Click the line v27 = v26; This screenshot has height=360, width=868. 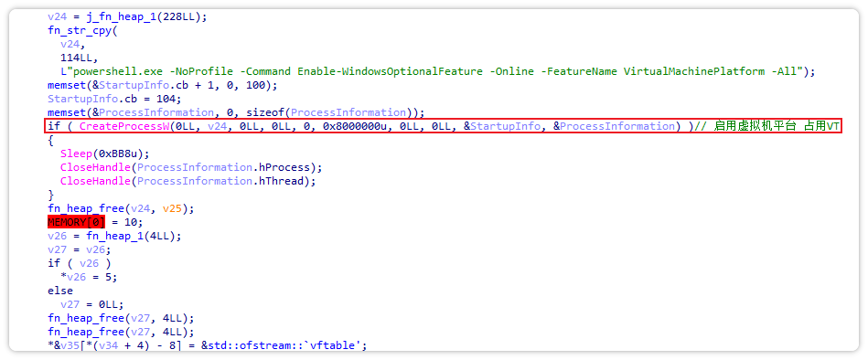point(80,249)
